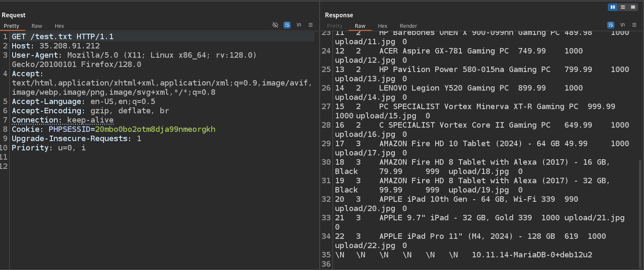Click the Fire HD 8 Tablet 32 GB row
Screen dimensions: 644x270
(473, 185)
